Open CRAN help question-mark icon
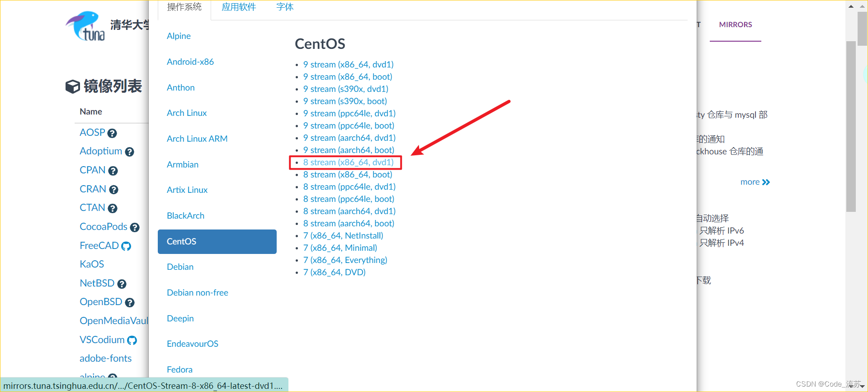Viewport: 868px width, 392px height. pyautogui.click(x=113, y=190)
